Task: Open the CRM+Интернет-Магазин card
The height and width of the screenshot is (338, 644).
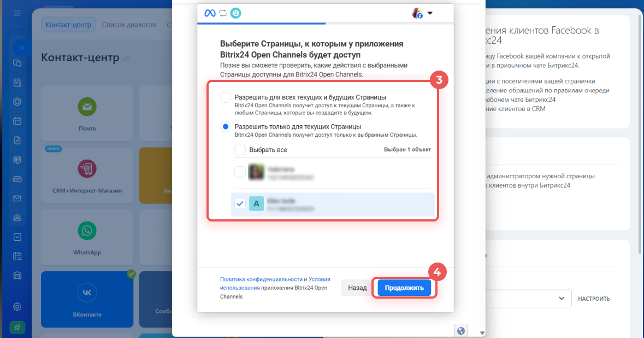Action: tap(87, 176)
